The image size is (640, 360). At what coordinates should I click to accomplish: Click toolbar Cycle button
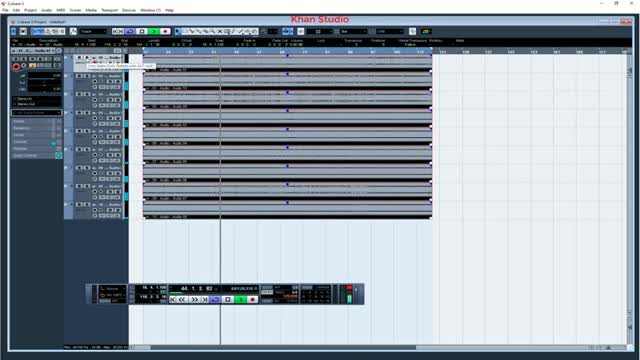click(x=130, y=31)
